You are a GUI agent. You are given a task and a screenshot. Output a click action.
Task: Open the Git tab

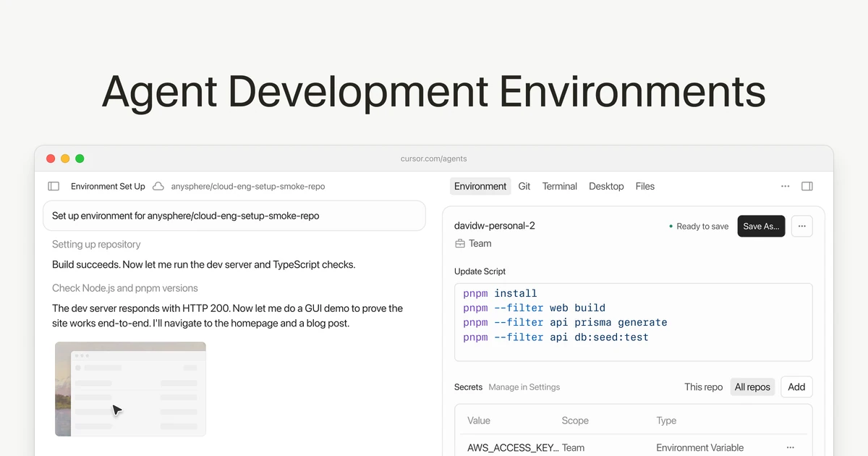tap(524, 186)
